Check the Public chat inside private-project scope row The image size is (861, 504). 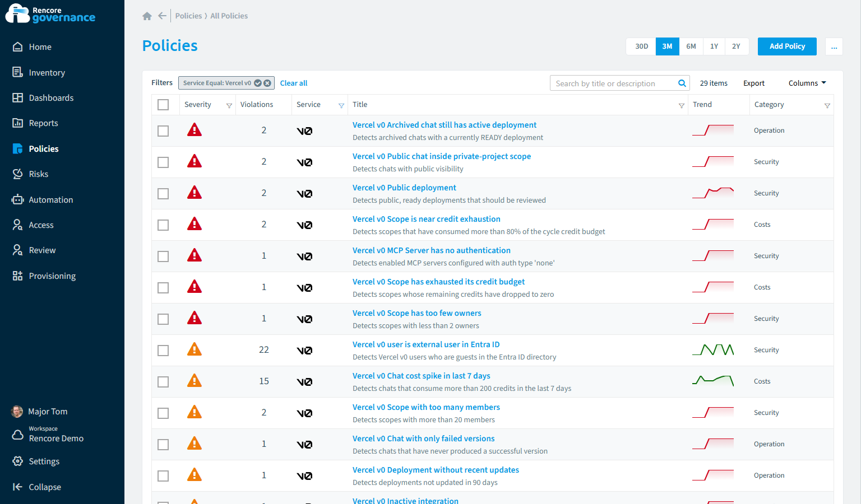pyautogui.click(x=163, y=162)
